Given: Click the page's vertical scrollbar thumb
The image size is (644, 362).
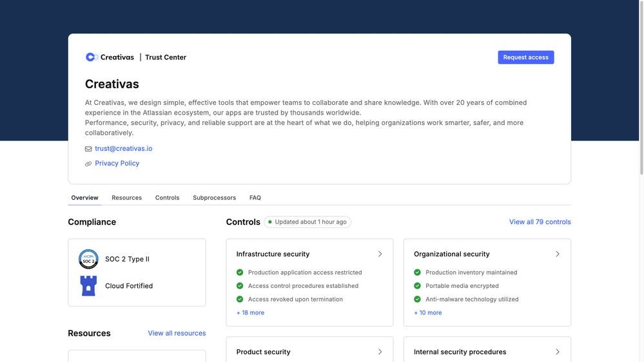Looking at the screenshot, I should coord(641,88).
